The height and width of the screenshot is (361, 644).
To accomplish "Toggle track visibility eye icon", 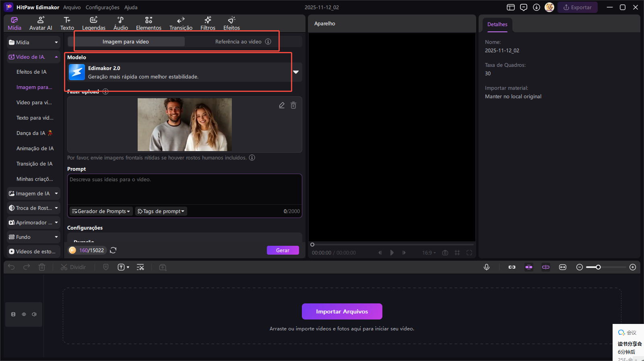I will (x=24, y=314).
